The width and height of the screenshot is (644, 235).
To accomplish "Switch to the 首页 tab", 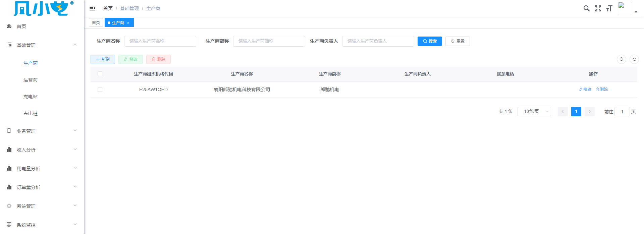I will 96,23.
